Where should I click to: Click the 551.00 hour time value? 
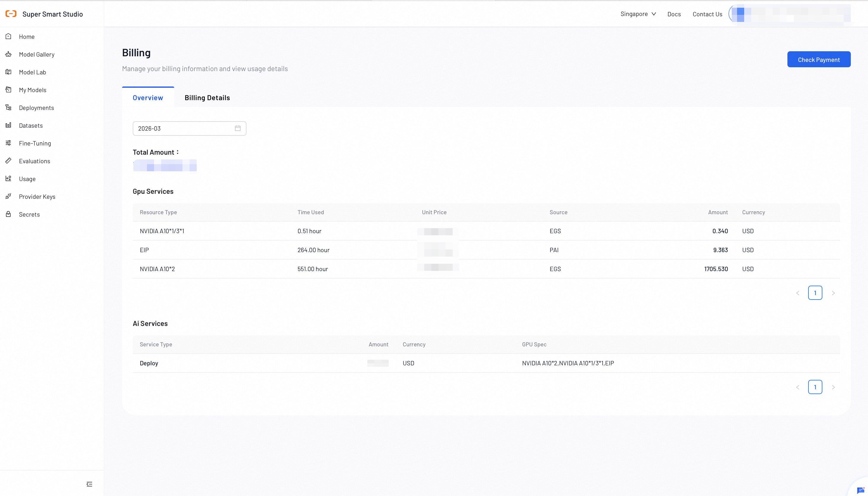click(x=312, y=269)
